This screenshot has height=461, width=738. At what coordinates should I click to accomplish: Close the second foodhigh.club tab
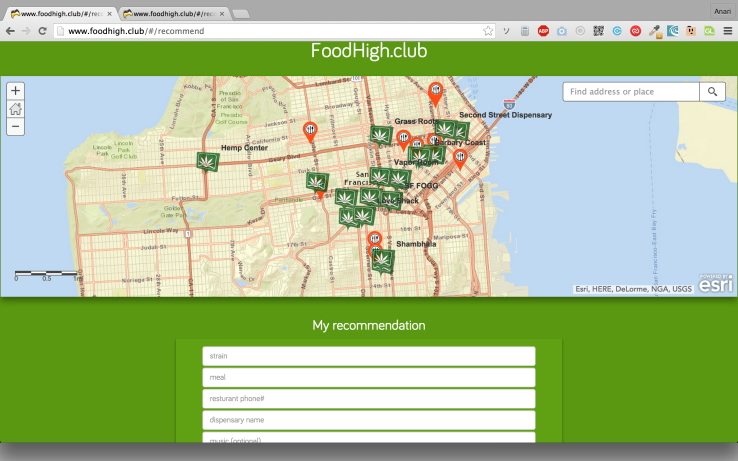point(222,14)
